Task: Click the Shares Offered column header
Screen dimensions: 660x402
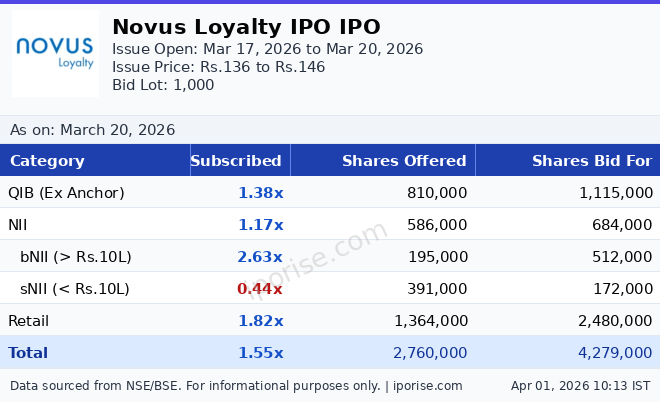Action: (x=404, y=161)
